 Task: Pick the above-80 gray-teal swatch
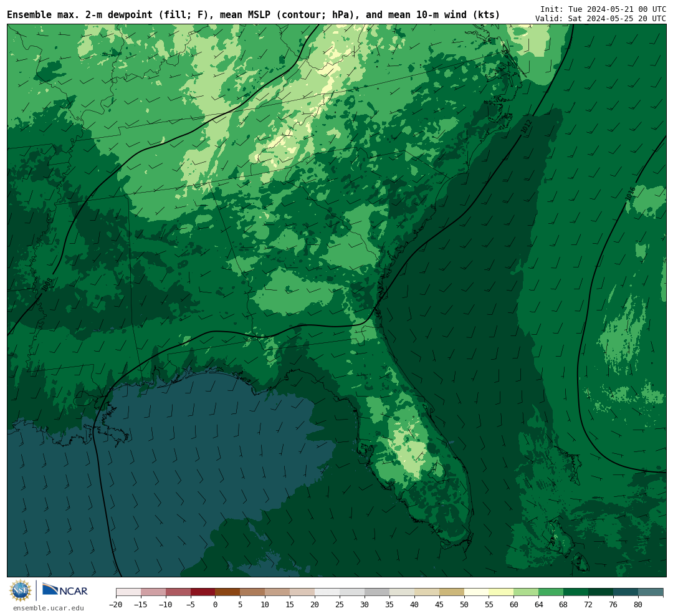pyautogui.click(x=651, y=592)
